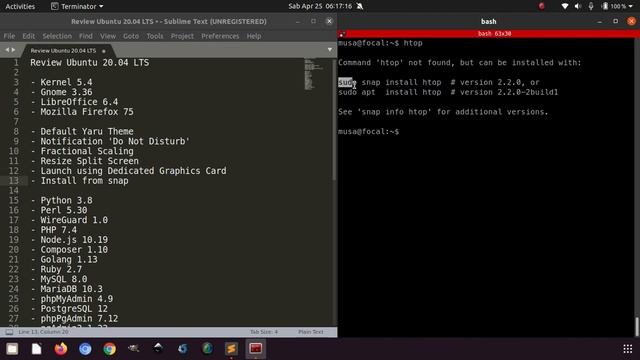This screenshot has width=640, height=360.
Task: Click the volume speaker icon
Action: click(578, 6)
